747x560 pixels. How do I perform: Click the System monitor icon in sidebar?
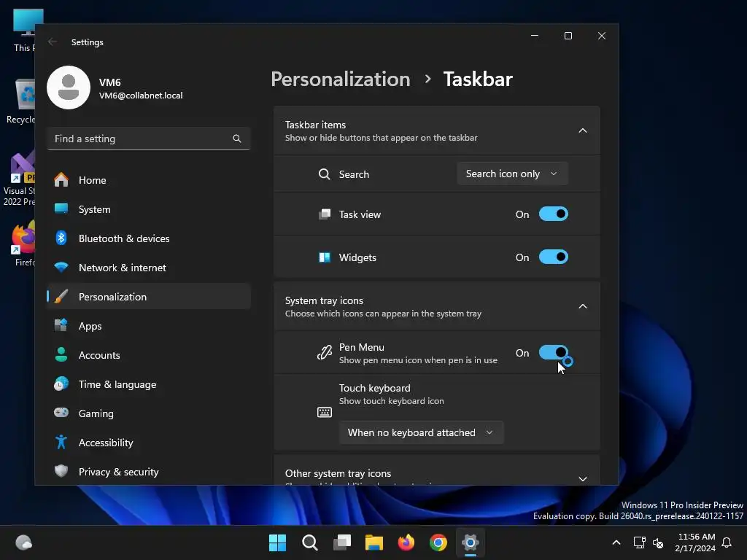coord(61,209)
